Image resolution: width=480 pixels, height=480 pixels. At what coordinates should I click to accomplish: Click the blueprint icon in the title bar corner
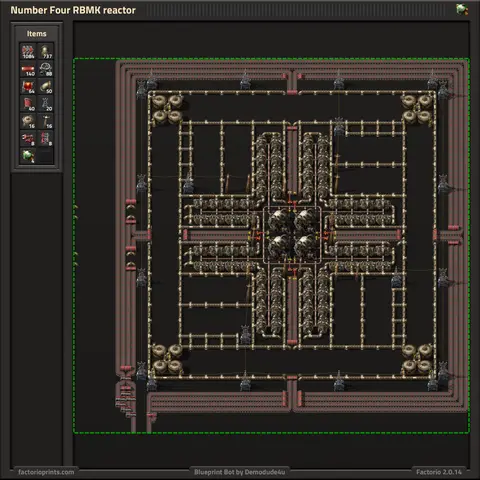pos(462,9)
